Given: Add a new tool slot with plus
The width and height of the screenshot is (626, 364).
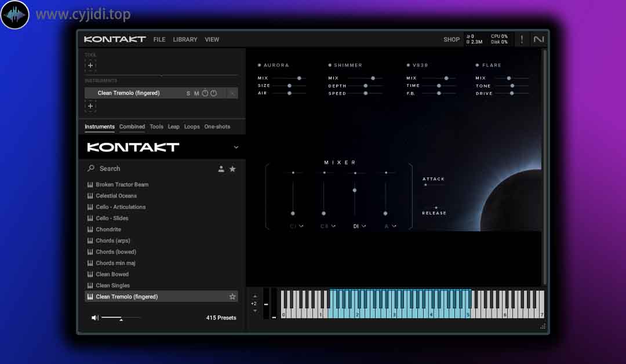Looking at the screenshot, I should pos(90,65).
